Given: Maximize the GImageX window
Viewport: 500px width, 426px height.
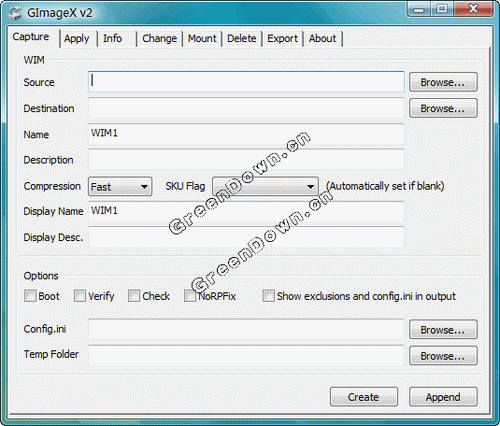Looking at the screenshot, I should tap(442, 8).
